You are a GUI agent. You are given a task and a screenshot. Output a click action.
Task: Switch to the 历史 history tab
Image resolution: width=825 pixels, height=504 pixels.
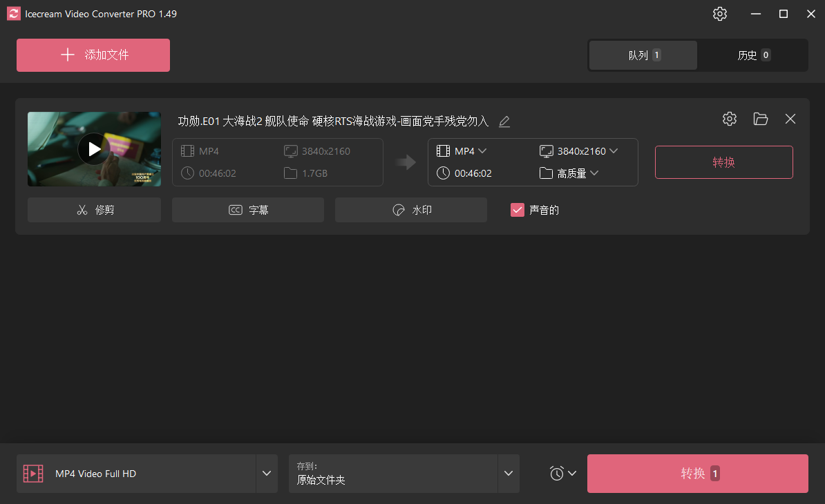[x=752, y=55]
